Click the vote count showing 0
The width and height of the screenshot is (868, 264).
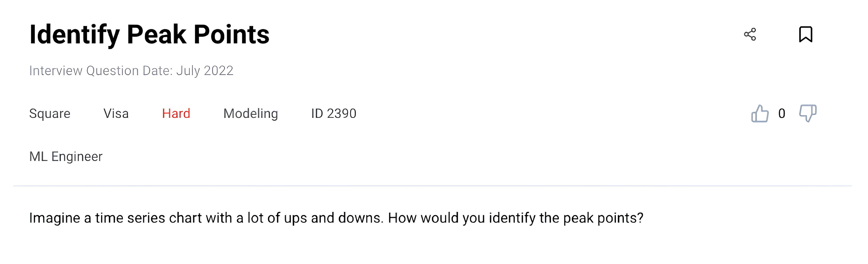click(782, 114)
